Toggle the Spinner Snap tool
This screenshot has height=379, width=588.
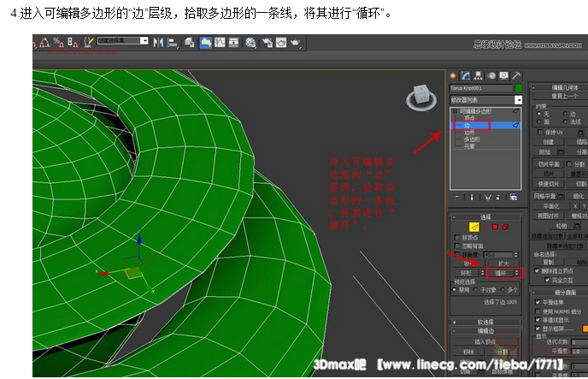pos(73,42)
